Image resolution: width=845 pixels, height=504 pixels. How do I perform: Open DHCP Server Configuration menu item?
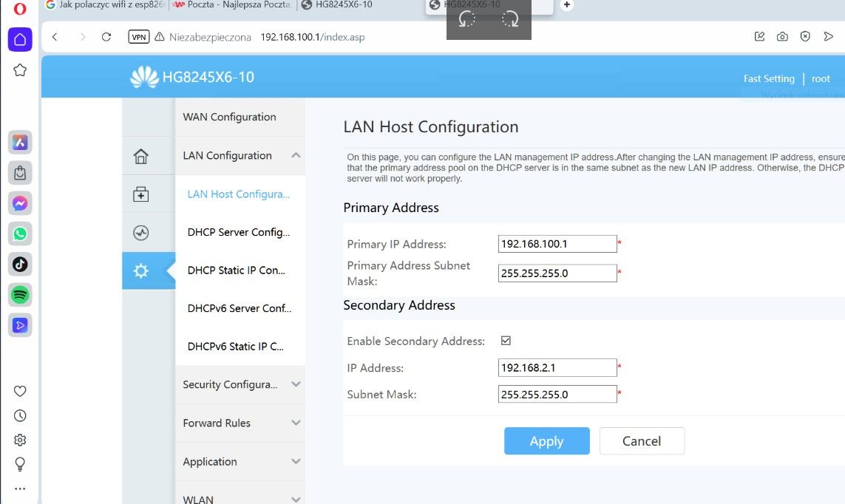(239, 232)
